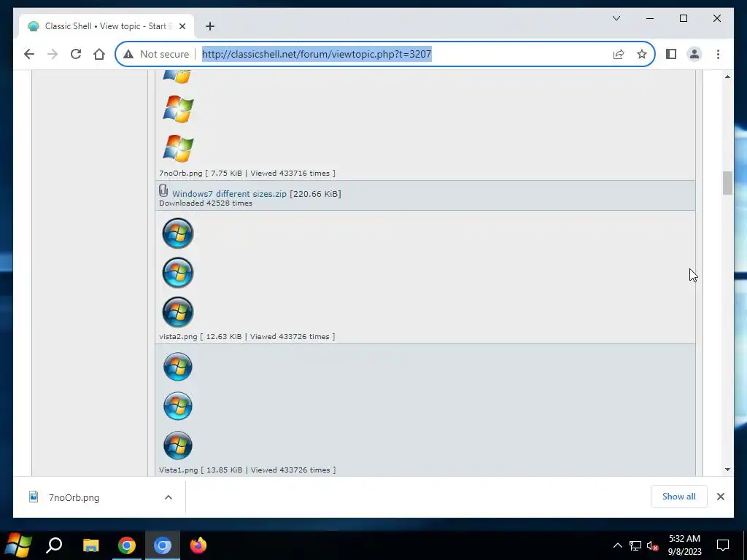Click the middle Vista1.png orb image
The image size is (747, 560).
coord(178,406)
